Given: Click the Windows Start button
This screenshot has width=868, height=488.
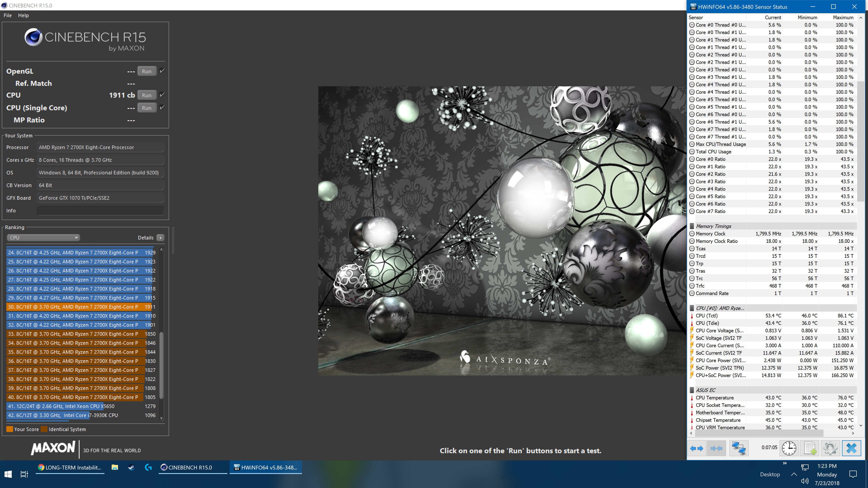Looking at the screenshot, I should click(8, 474).
